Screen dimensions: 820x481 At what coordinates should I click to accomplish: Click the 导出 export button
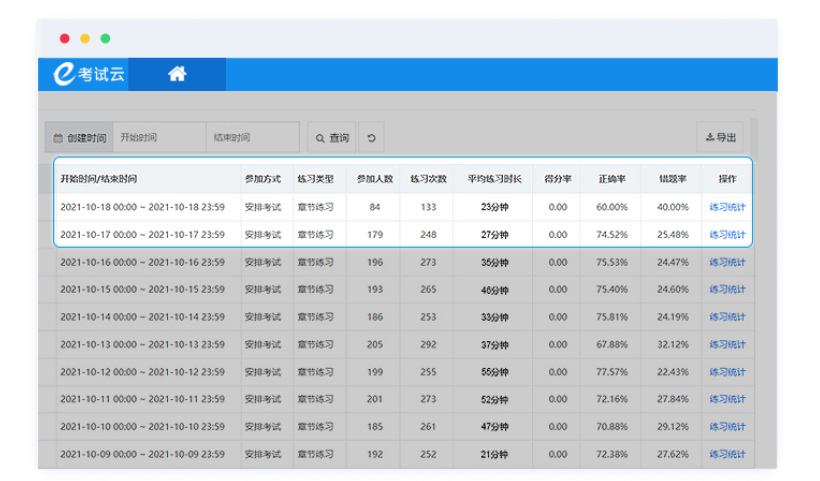pyautogui.click(x=720, y=137)
